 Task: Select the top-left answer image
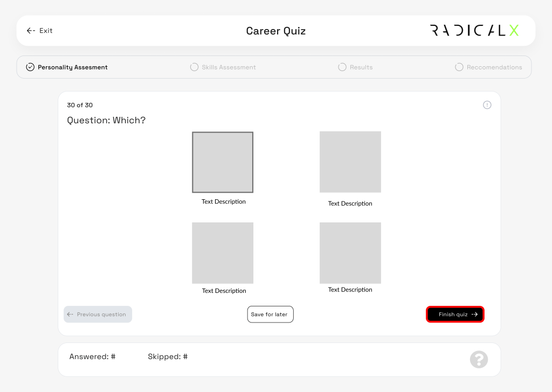click(223, 162)
